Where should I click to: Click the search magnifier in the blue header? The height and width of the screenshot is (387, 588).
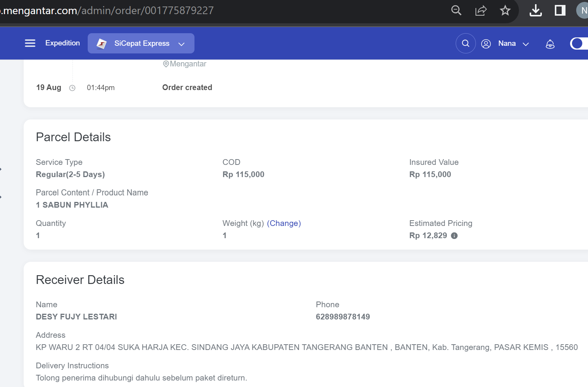coord(466,43)
